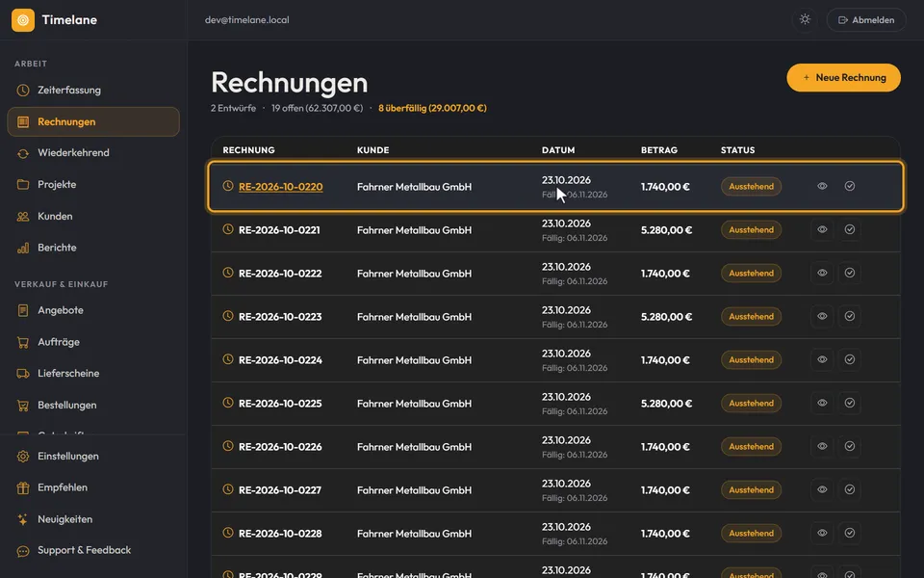Open invoice link RE-2026-10-0220
Screen dimensions: 924x578
(x=280, y=187)
